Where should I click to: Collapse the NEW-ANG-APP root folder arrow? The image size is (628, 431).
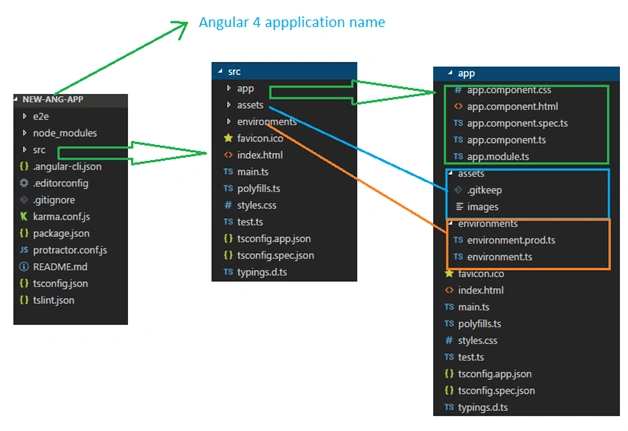(x=16, y=99)
